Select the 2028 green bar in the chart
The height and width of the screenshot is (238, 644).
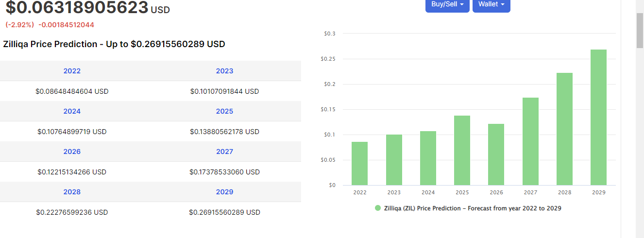pyautogui.click(x=564, y=129)
